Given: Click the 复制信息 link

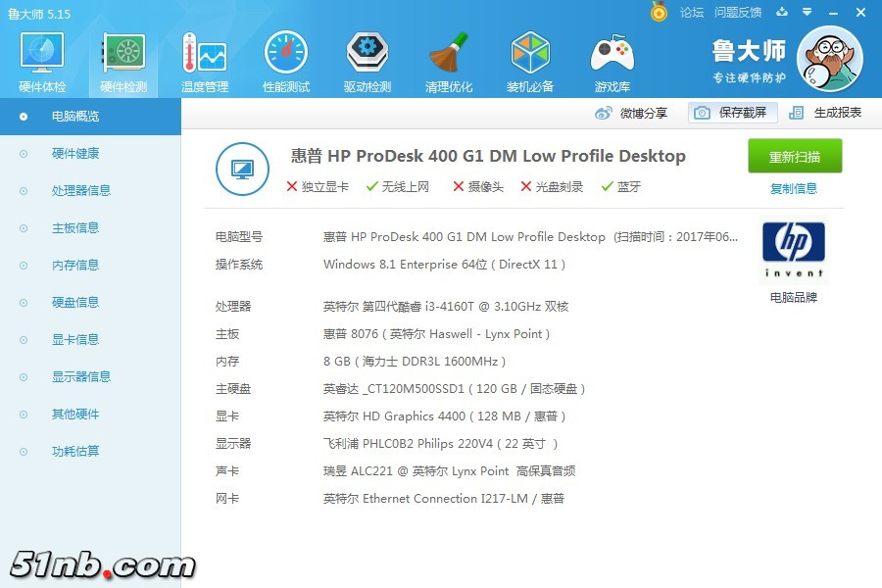Looking at the screenshot, I should (794, 189).
